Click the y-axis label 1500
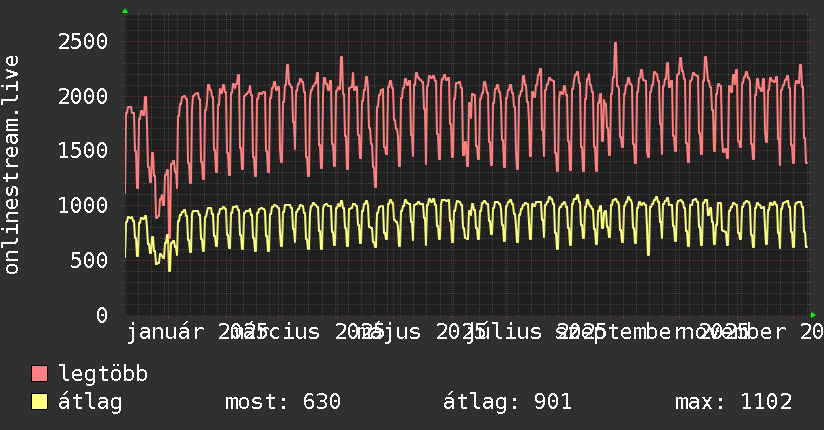The height and width of the screenshot is (430, 824). coord(83,151)
